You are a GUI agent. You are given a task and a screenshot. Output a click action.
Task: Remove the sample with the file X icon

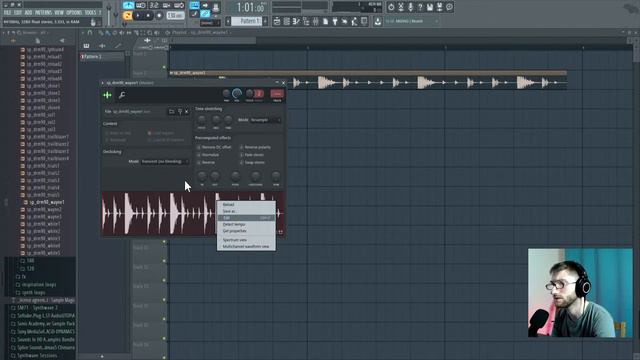[x=187, y=111]
